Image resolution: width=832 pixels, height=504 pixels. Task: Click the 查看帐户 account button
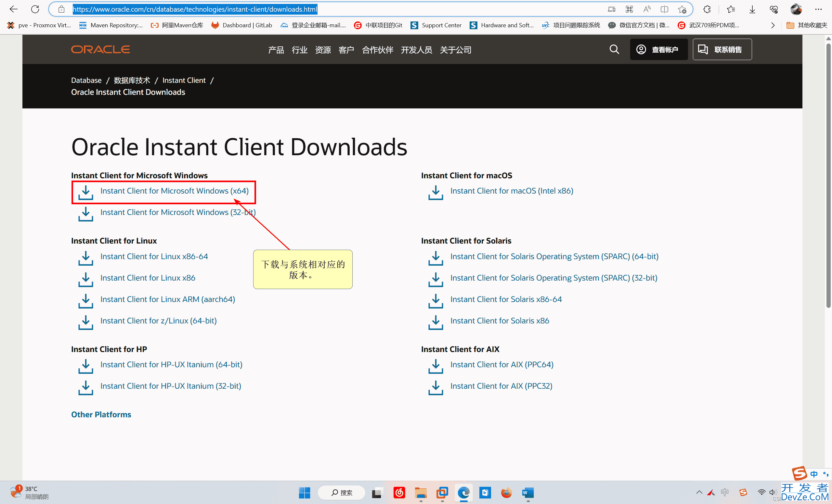[658, 50]
